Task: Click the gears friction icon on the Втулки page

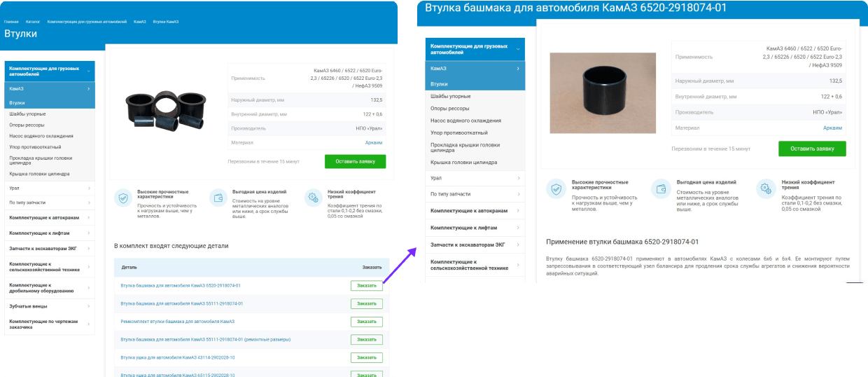Action: (x=313, y=198)
